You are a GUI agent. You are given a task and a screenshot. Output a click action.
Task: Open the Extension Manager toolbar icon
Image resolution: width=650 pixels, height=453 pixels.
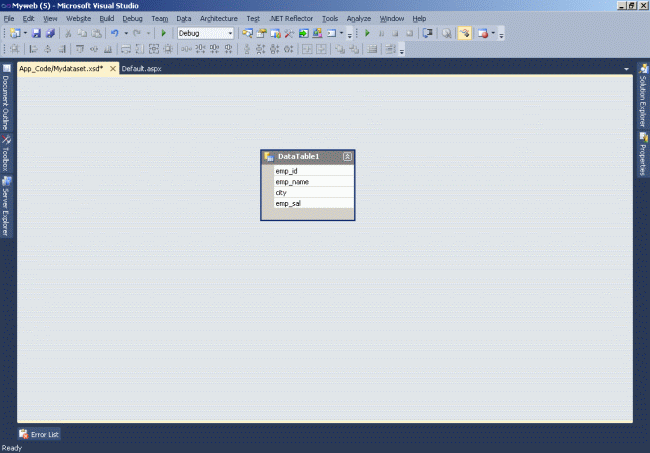click(317, 33)
